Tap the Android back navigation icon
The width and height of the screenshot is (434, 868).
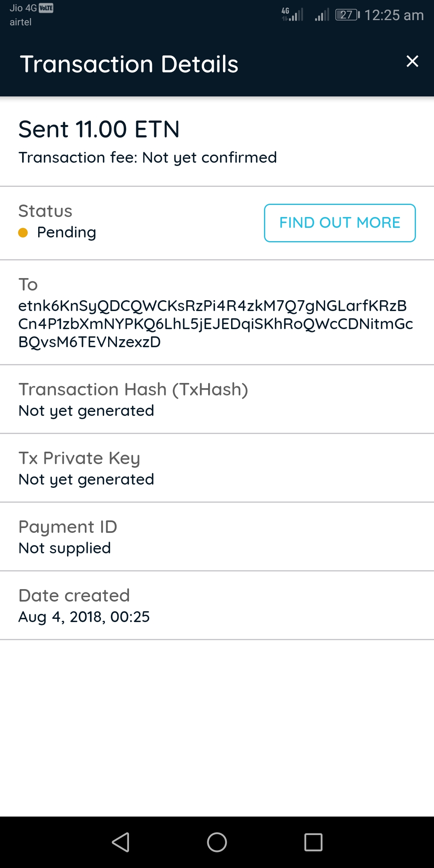[121, 842]
